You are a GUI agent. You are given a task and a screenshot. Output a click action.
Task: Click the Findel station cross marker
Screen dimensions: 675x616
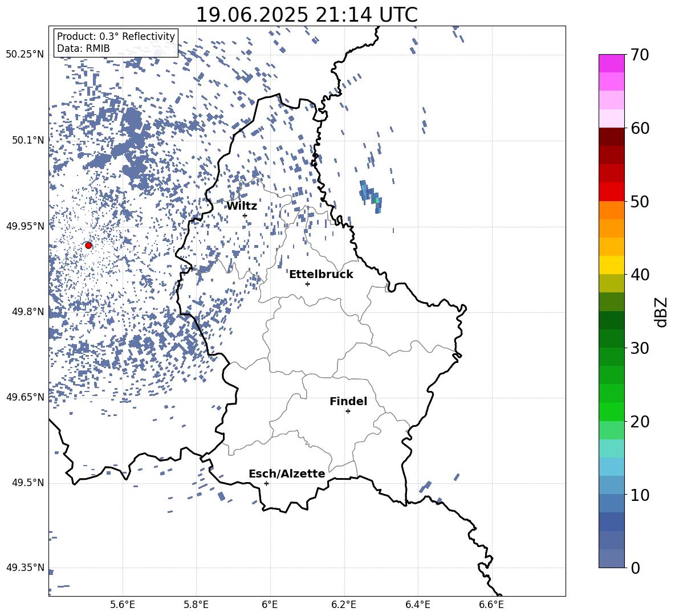(x=348, y=411)
